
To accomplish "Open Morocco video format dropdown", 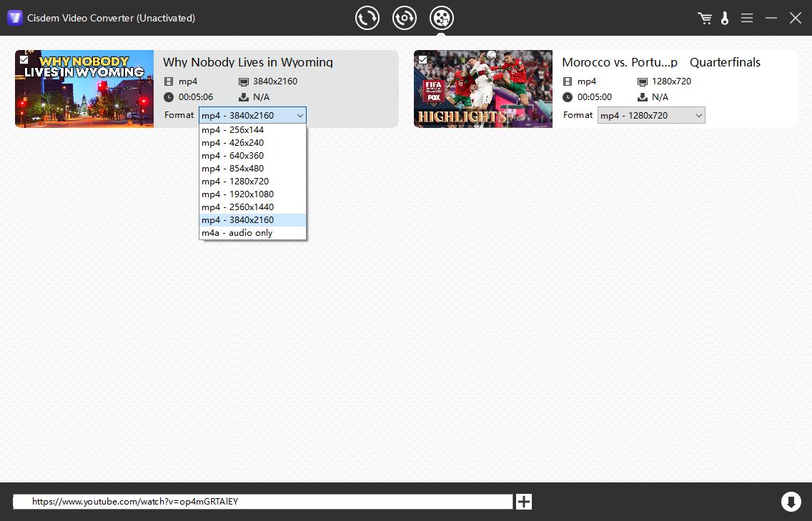I will pyautogui.click(x=651, y=115).
